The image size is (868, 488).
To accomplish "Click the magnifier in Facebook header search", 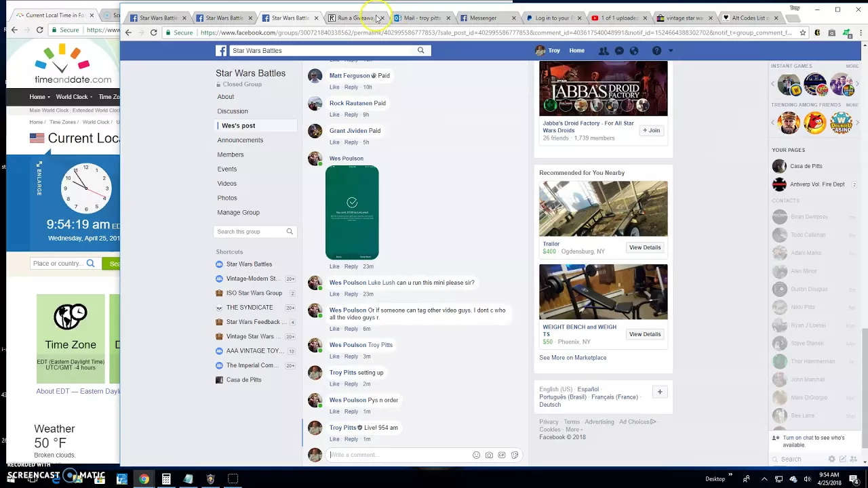I will tap(420, 51).
